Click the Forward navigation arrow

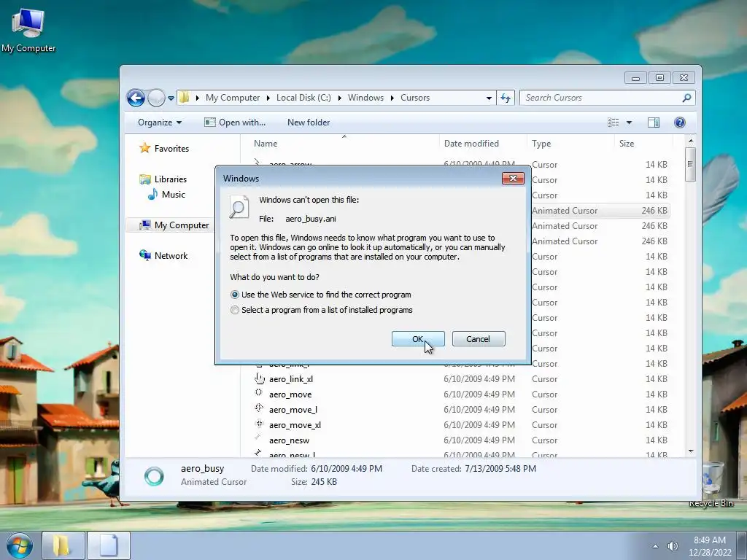coord(156,98)
